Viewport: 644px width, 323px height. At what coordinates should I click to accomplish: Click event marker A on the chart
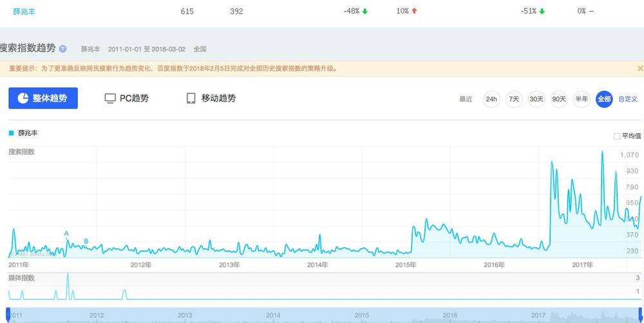tap(66, 234)
